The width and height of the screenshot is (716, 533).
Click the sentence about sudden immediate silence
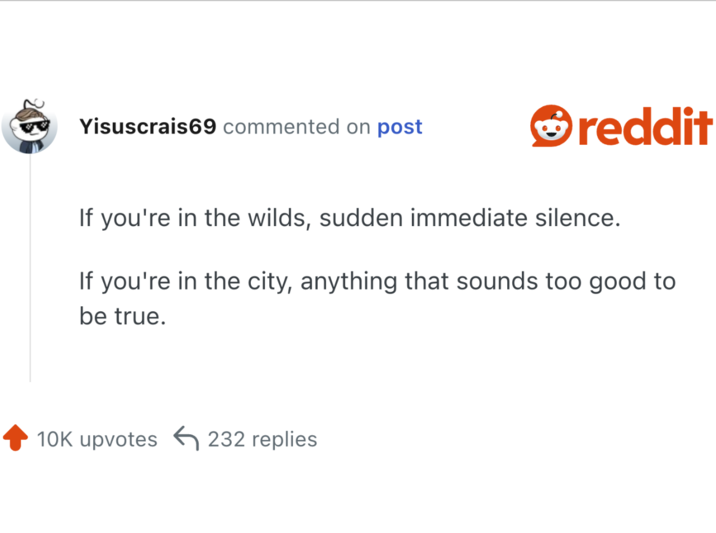[x=349, y=217]
